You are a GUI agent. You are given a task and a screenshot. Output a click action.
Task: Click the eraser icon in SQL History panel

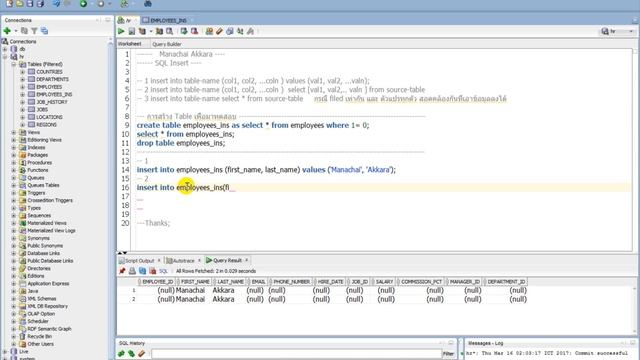141,353
